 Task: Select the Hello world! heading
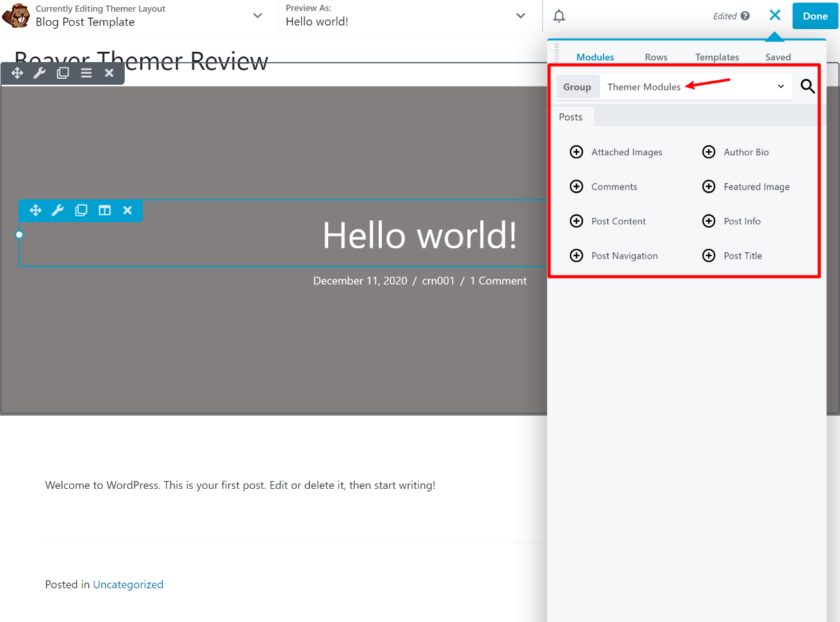coord(420,235)
